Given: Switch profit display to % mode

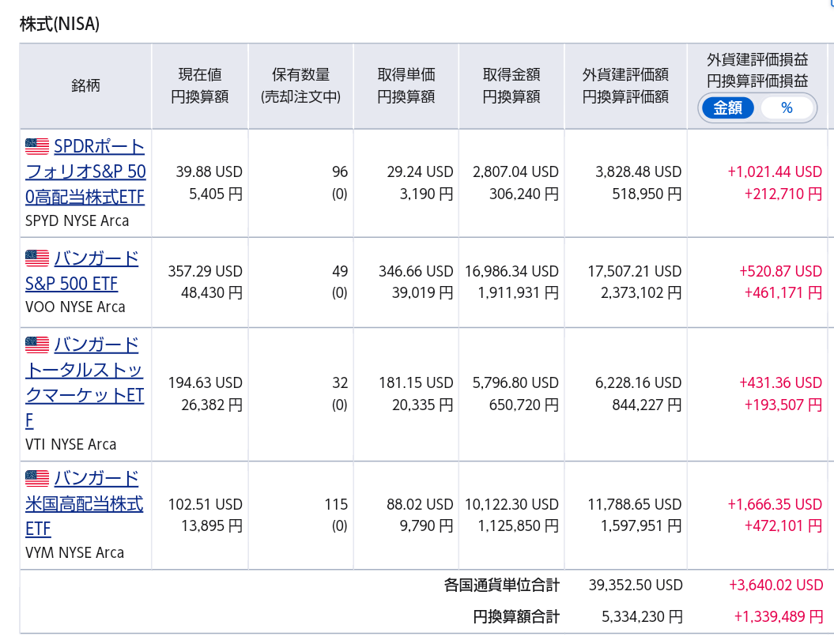Looking at the screenshot, I should click(787, 108).
